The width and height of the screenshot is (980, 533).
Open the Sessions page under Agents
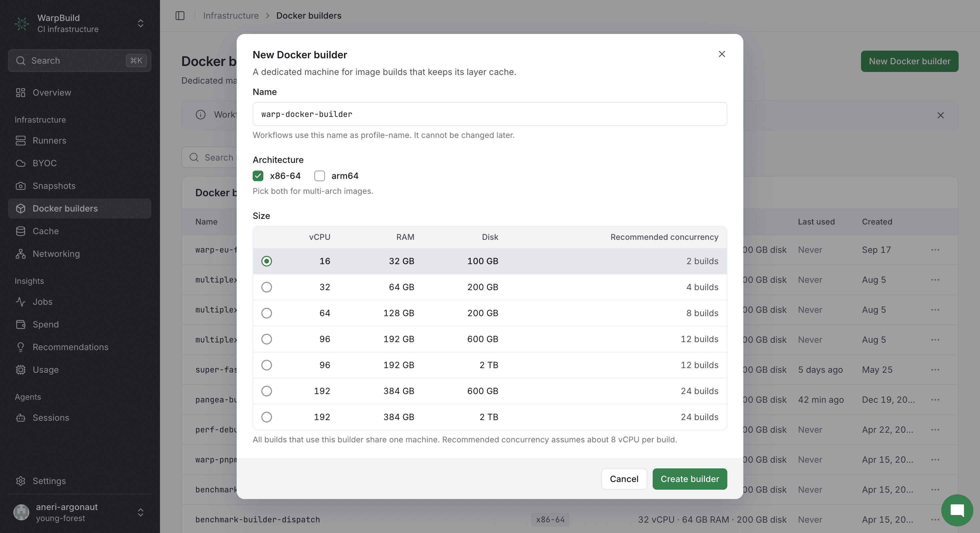click(80, 417)
